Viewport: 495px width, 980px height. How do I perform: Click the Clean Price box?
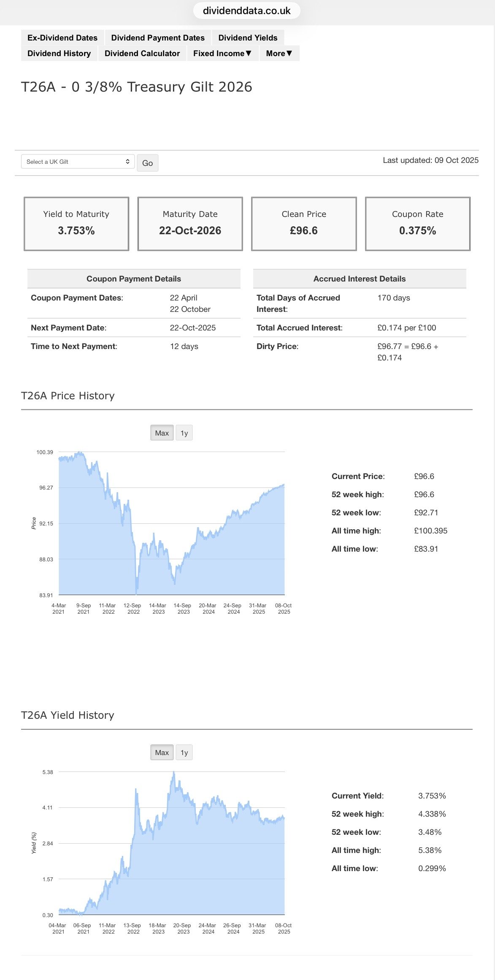point(304,224)
